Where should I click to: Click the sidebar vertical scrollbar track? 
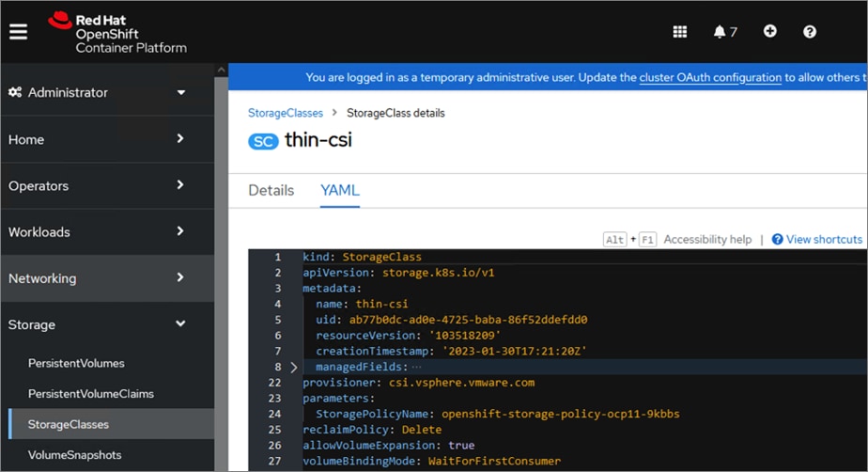[x=222, y=275]
